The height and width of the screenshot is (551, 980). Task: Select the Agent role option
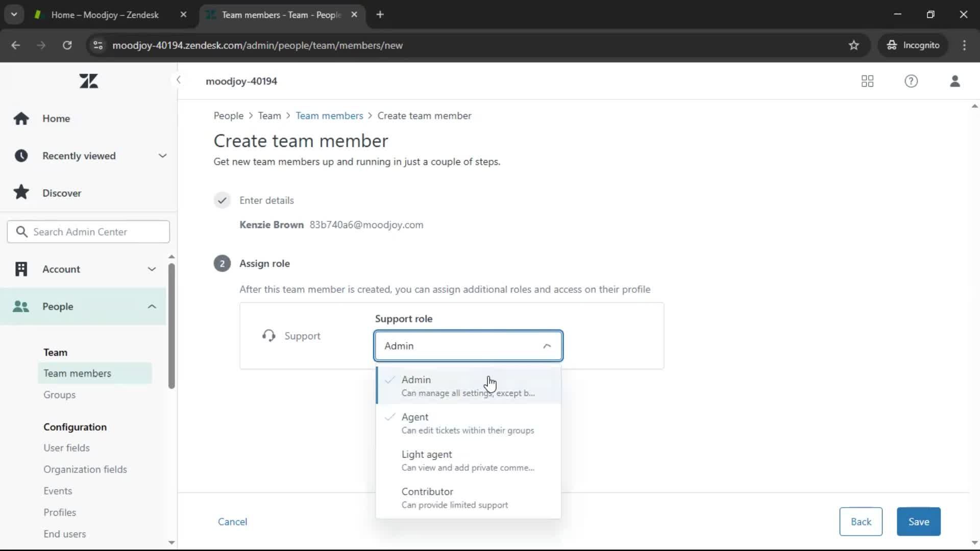coord(468,423)
